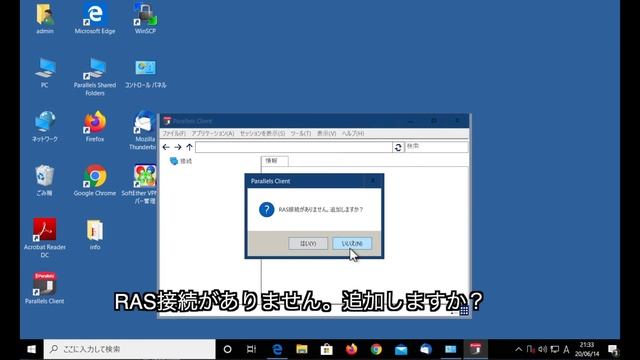This screenshot has height=360, width=640.
Task: Open the アプリケーション(A) menu
Action: click(x=212, y=133)
